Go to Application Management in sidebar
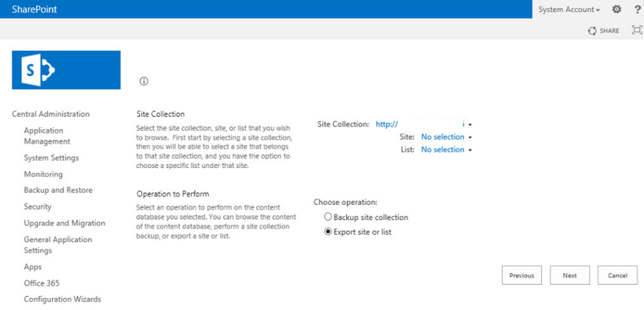The height and width of the screenshot is (310, 644). click(x=47, y=136)
